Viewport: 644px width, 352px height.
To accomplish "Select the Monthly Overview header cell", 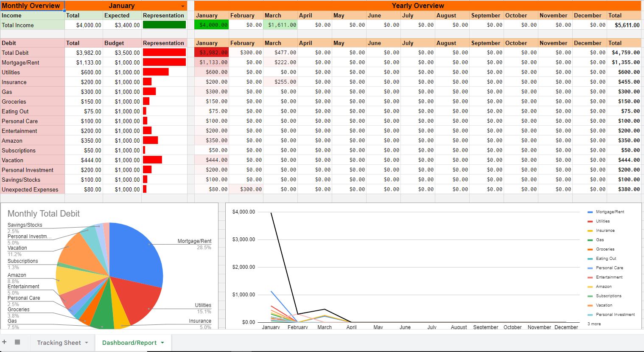I will pyautogui.click(x=33, y=6).
